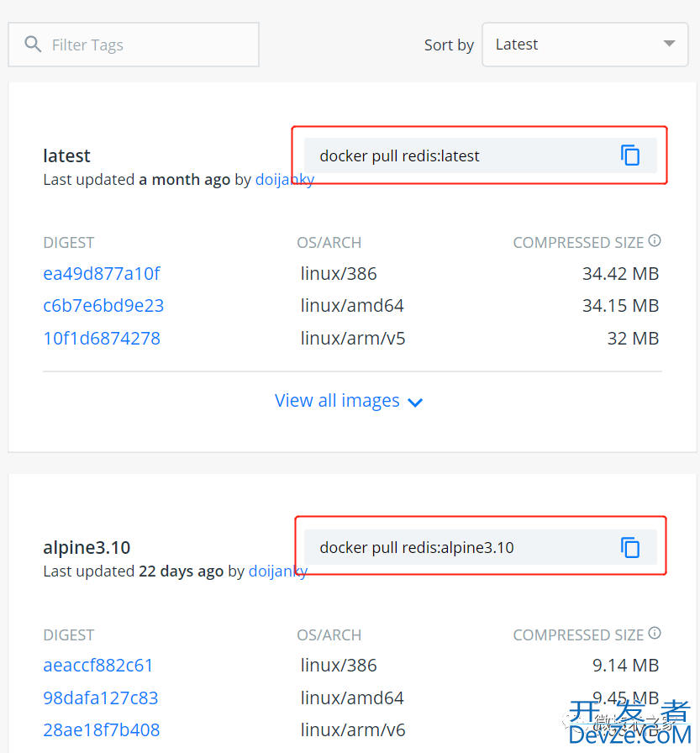Open digest ea49d877a10f
The height and width of the screenshot is (753, 700).
click(102, 274)
